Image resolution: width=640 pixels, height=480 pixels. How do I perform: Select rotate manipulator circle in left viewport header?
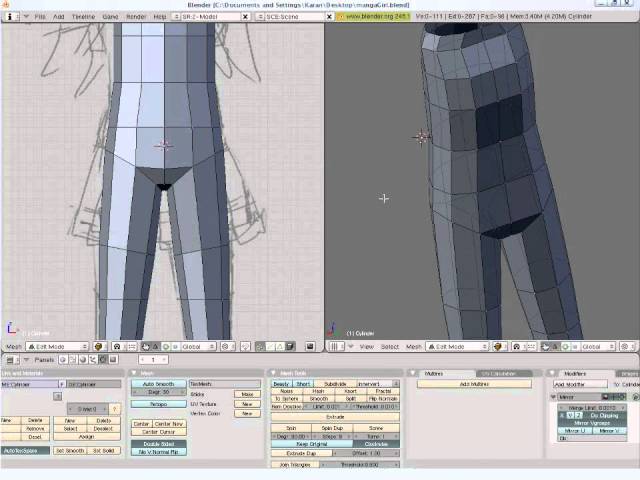point(166,347)
